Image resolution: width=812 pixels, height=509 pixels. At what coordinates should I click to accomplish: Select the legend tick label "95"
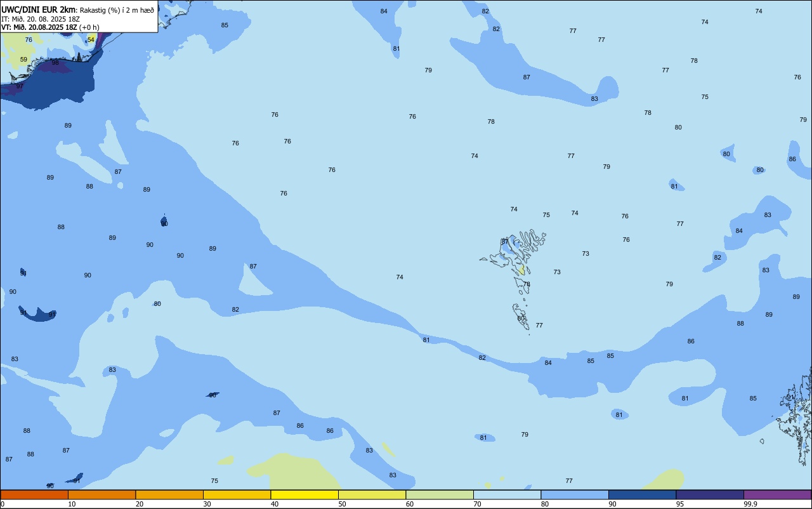tap(680, 504)
